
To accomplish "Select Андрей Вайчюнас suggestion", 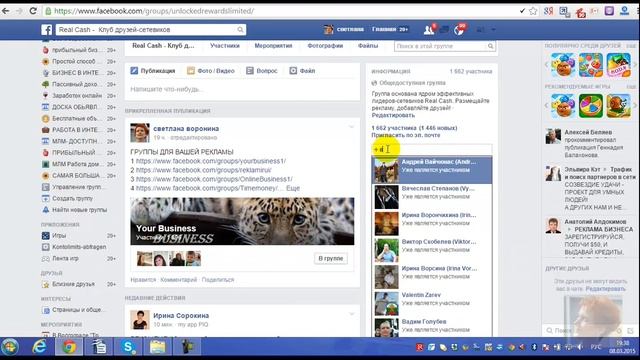I will tap(432, 170).
